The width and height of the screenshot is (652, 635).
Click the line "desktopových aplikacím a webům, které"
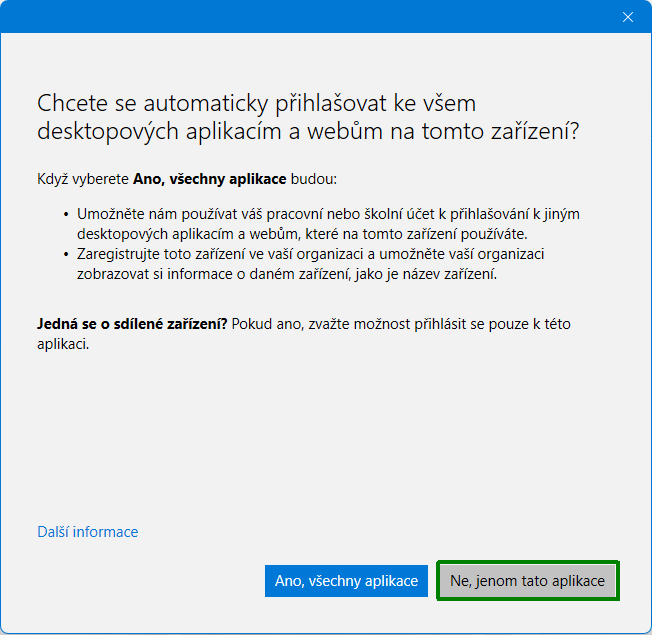pyautogui.click(x=210, y=234)
